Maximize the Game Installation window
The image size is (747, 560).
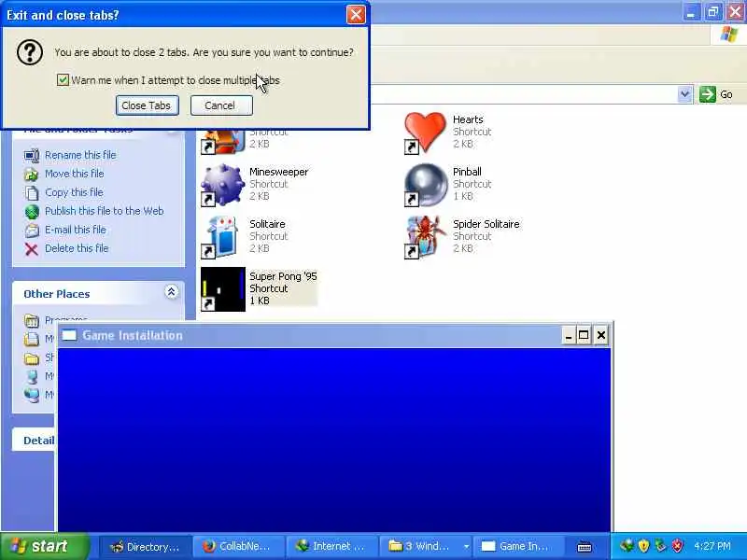click(584, 336)
